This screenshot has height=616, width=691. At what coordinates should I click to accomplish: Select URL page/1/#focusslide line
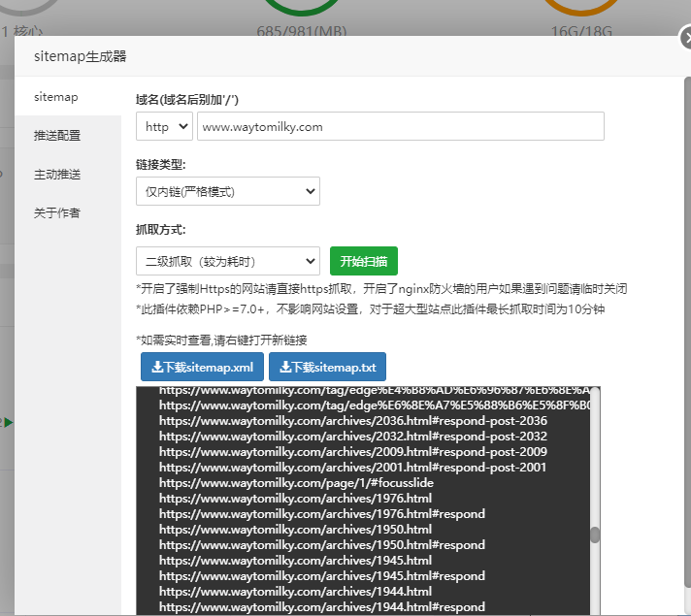[x=296, y=483]
